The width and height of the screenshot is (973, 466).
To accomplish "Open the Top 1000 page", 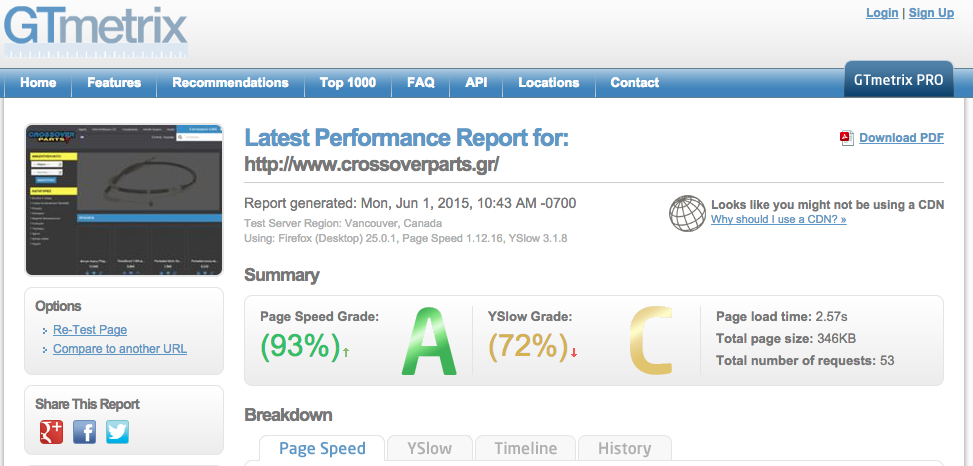I will tap(348, 83).
